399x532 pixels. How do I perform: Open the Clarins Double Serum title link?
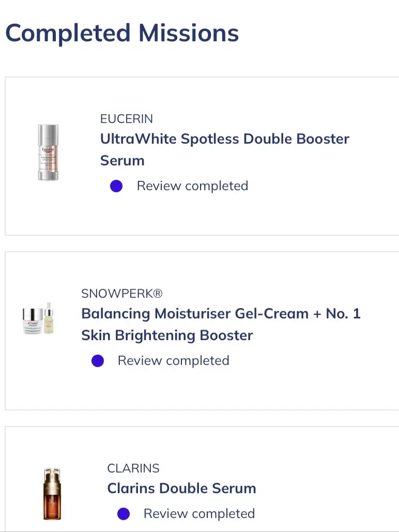[x=181, y=488]
